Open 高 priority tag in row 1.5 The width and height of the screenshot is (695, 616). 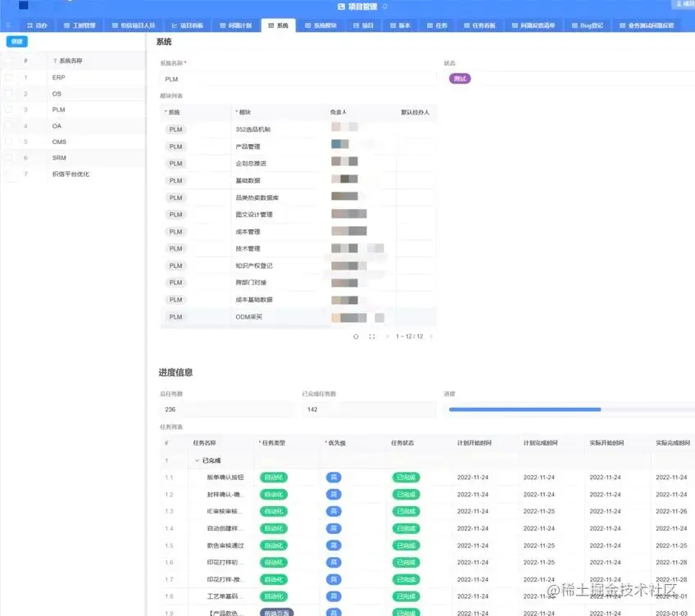click(x=334, y=546)
